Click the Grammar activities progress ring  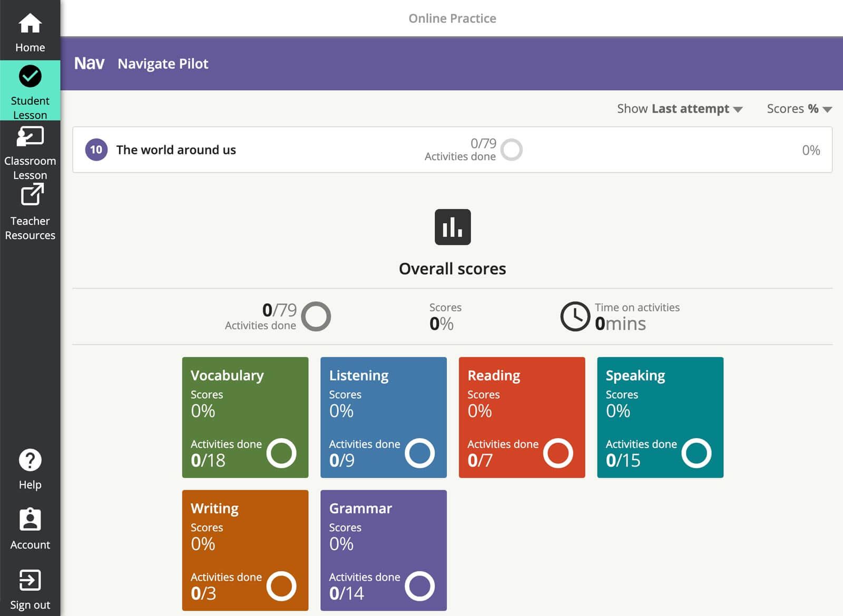(419, 586)
